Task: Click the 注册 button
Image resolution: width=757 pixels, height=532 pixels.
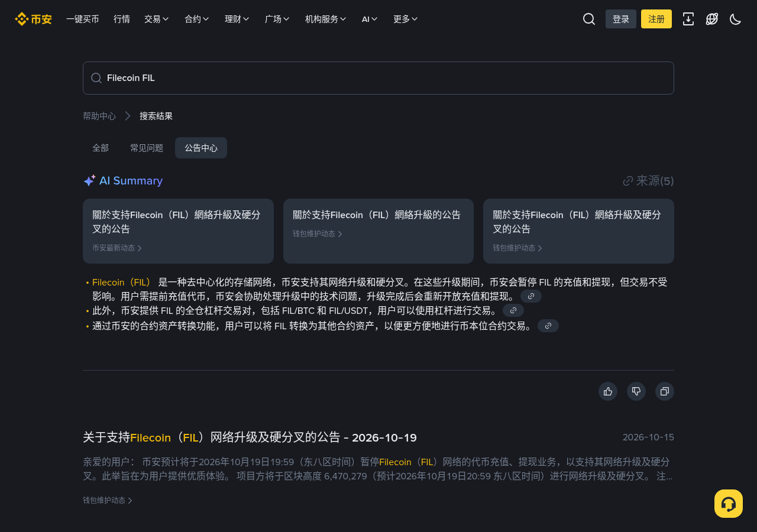Action: point(656,19)
